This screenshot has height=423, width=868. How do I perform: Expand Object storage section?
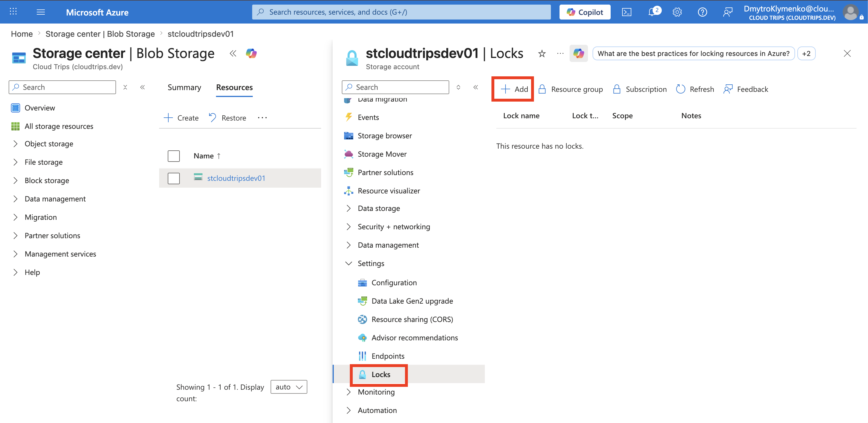click(x=49, y=144)
